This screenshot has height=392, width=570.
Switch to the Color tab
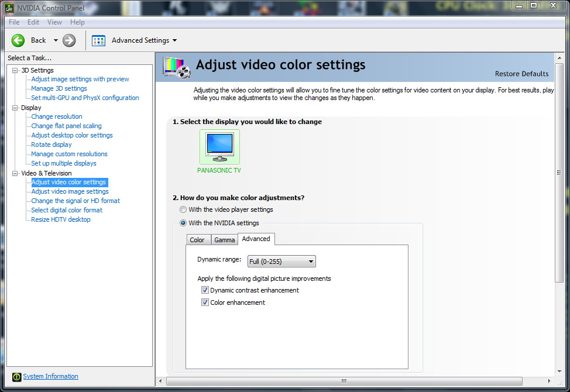(x=198, y=240)
